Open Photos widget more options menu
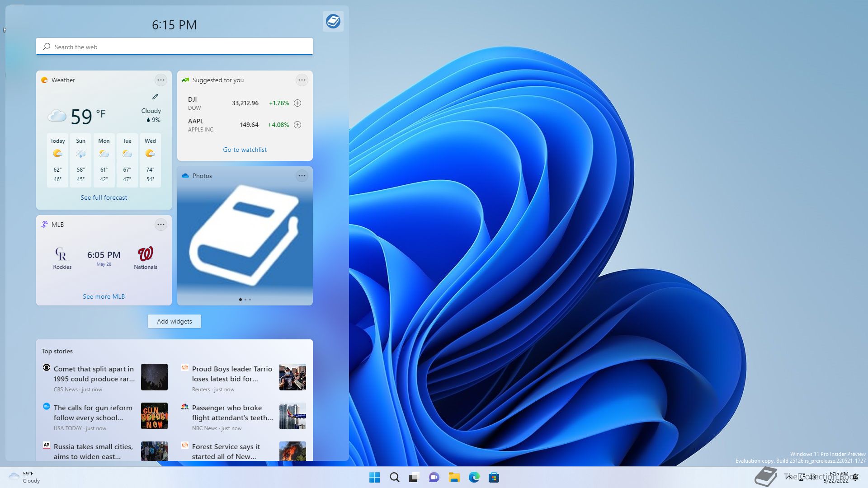This screenshot has width=868, height=488. pos(302,176)
